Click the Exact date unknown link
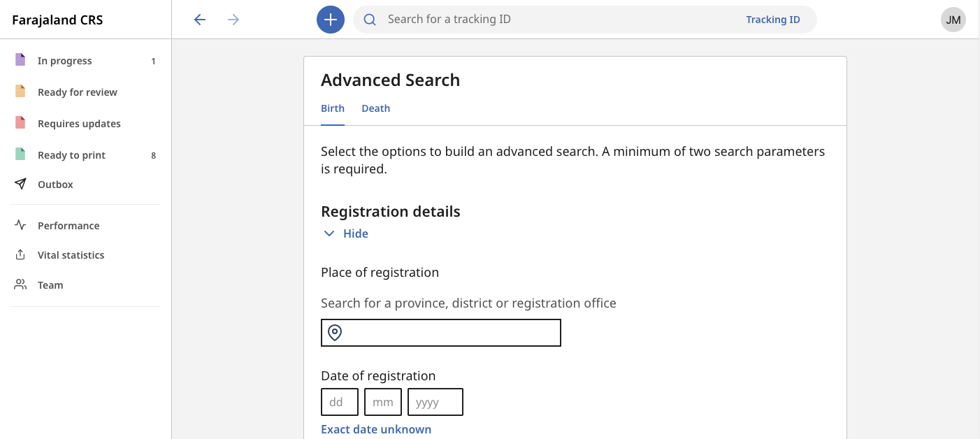 point(376,429)
